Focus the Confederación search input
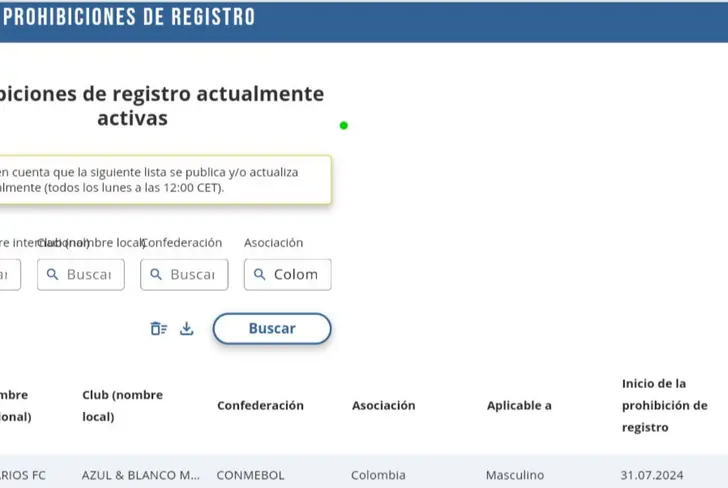 tap(192, 274)
